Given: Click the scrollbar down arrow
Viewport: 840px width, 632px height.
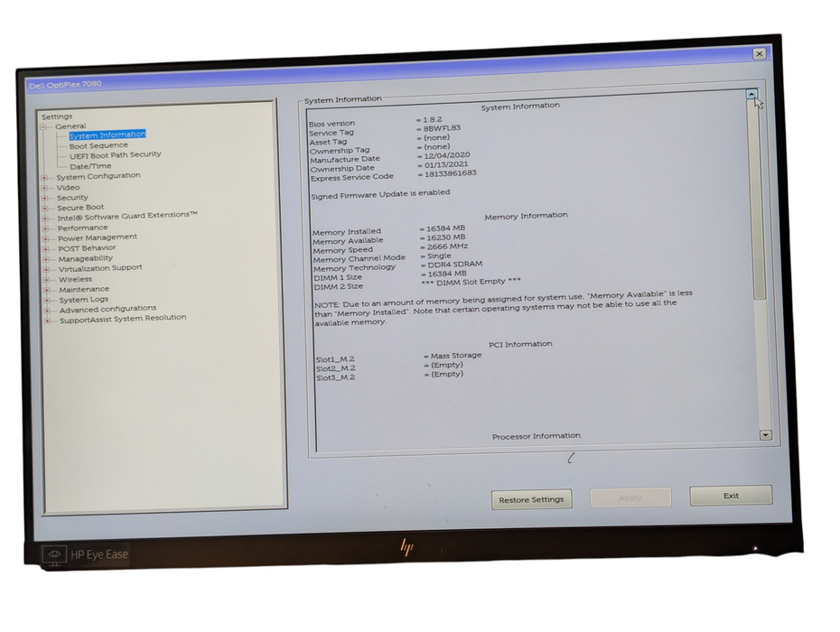Looking at the screenshot, I should tap(766, 435).
